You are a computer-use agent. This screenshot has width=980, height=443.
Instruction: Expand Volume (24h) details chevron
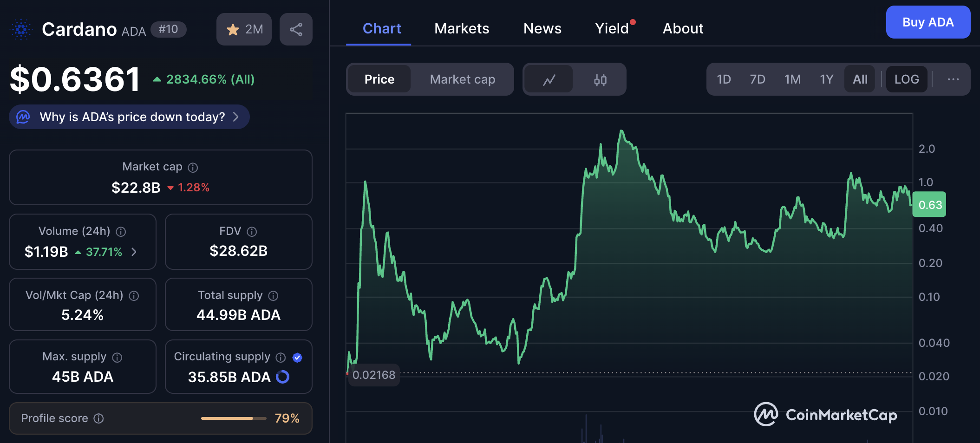[134, 252]
